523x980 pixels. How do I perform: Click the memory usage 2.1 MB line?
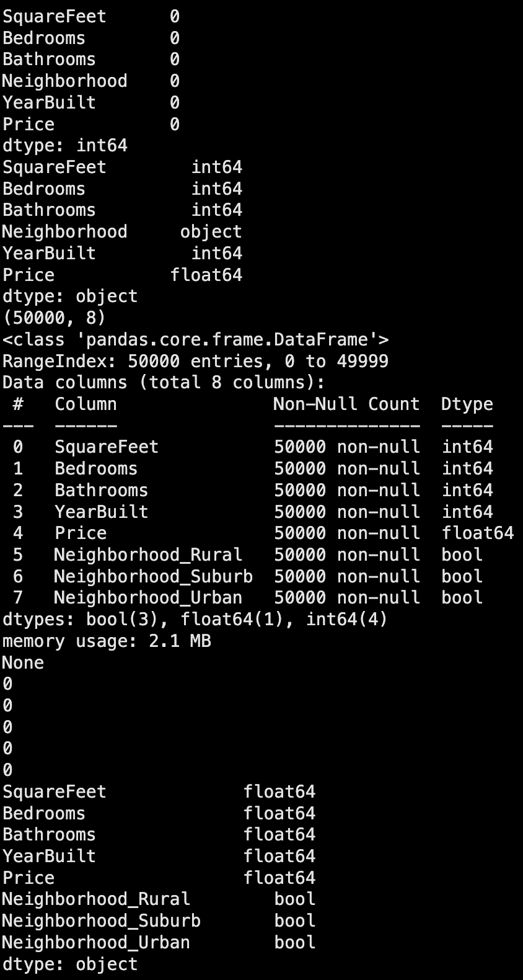tap(107, 641)
